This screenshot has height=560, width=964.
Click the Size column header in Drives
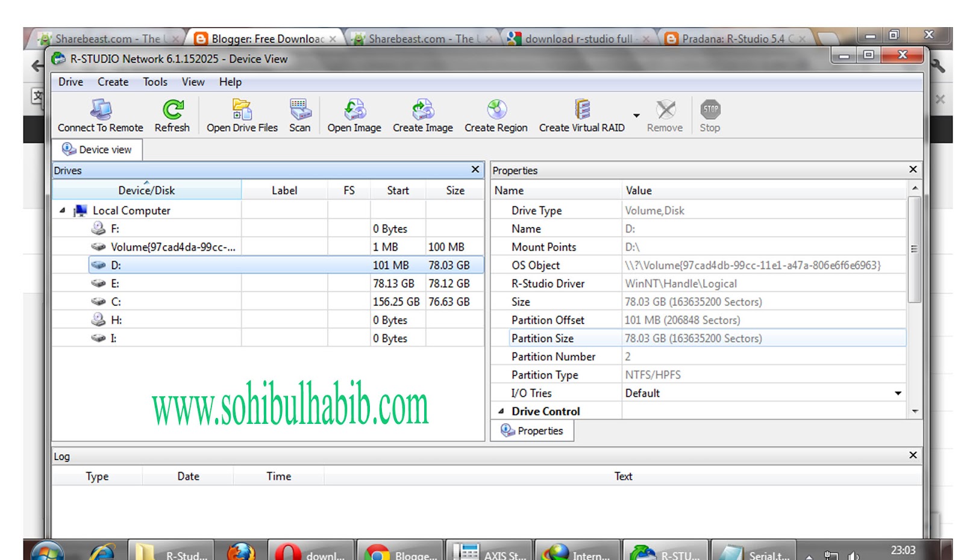click(x=455, y=190)
